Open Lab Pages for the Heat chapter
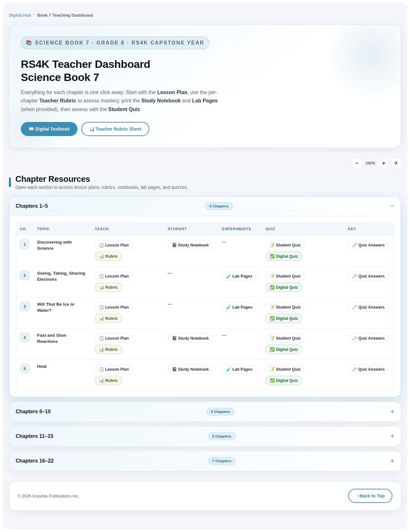The image size is (410, 532). click(x=239, y=369)
